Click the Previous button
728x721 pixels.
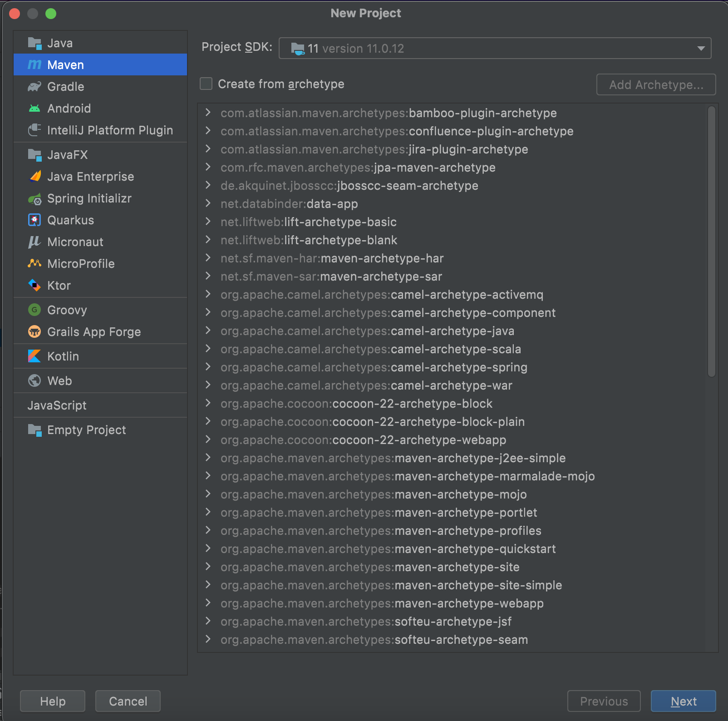tap(604, 701)
